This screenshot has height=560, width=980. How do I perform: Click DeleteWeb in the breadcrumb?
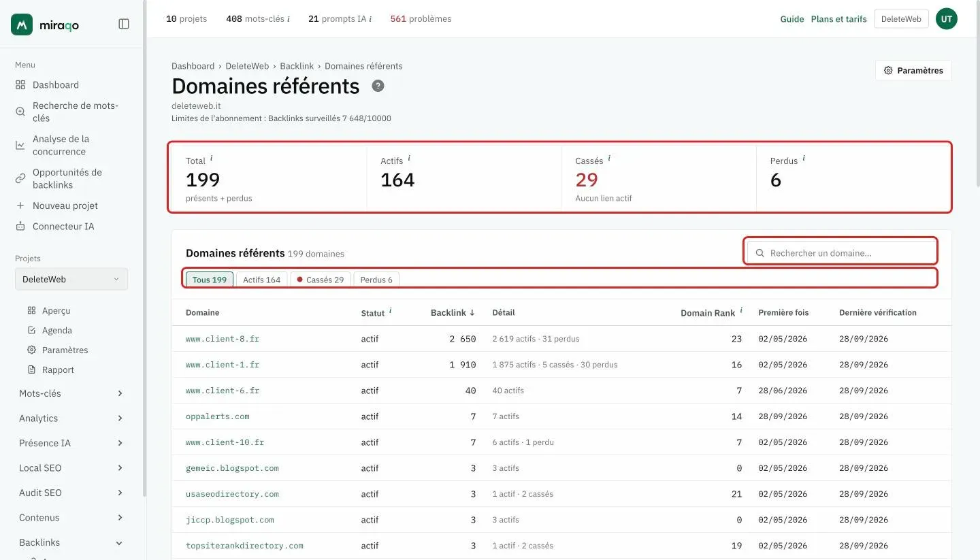[247, 66]
